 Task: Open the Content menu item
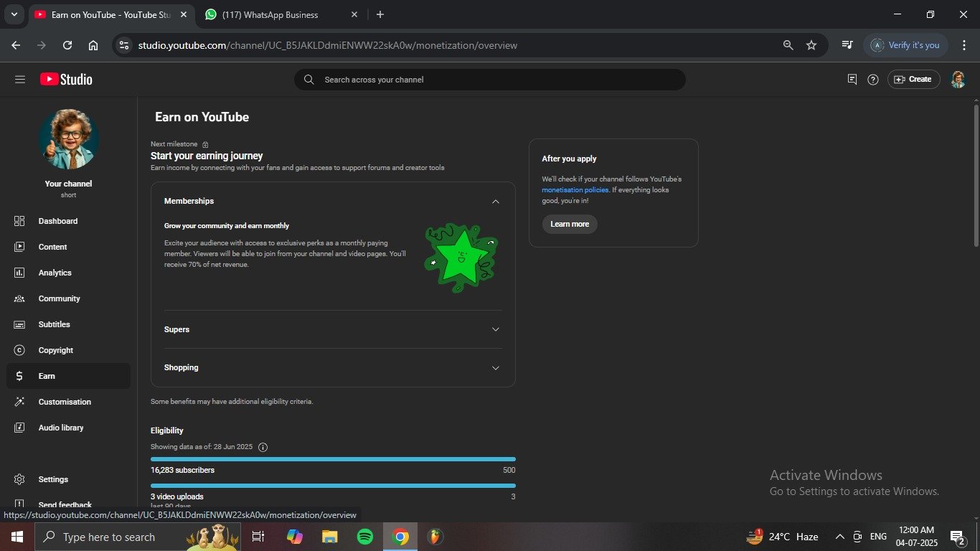point(68,247)
